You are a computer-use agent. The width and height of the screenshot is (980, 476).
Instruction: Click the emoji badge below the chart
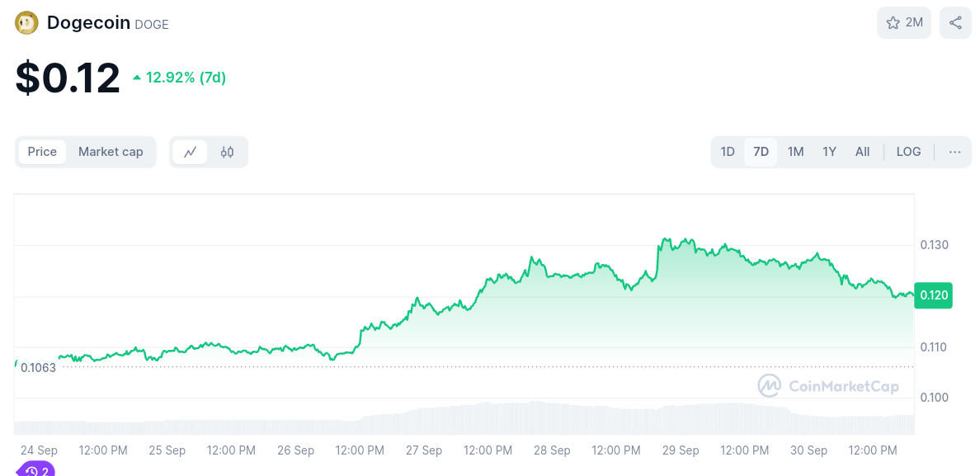[35, 470]
